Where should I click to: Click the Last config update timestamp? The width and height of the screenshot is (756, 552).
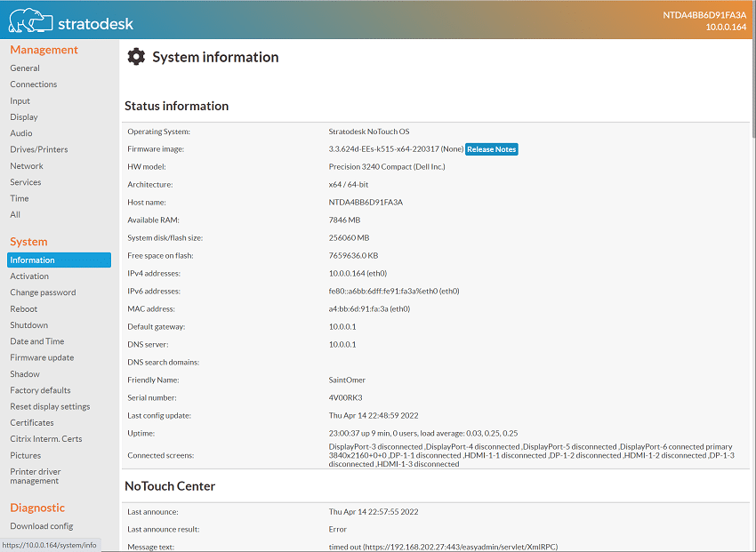374,416
